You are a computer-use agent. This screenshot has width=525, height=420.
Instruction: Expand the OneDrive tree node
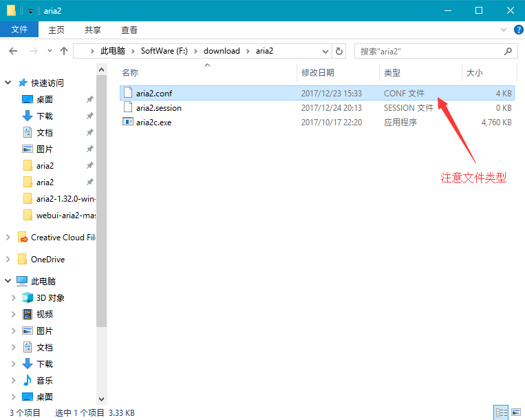8,259
